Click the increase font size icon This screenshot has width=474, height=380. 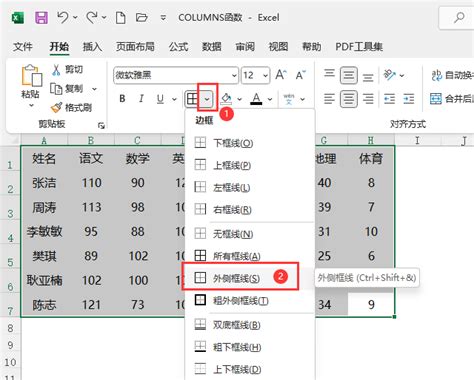(281, 75)
